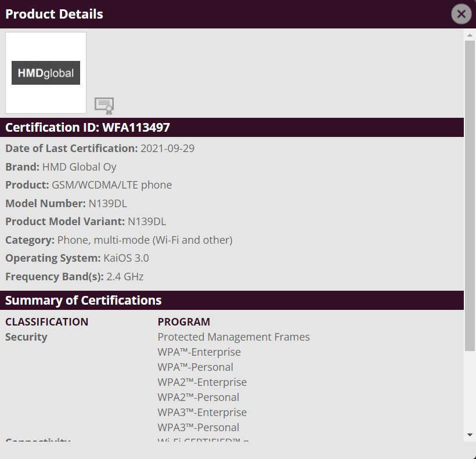Image resolution: width=476 pixels, height=459 pixels.
Task: Click the scrollbar down arrow
Action: pyautogui.click(x=470, y=435)
